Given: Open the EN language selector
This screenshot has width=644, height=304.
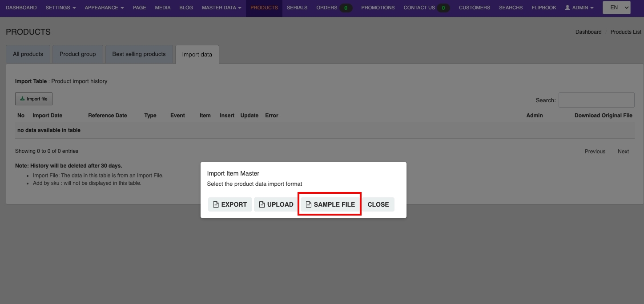Looking at the screenshot, I should click(616, 8).
